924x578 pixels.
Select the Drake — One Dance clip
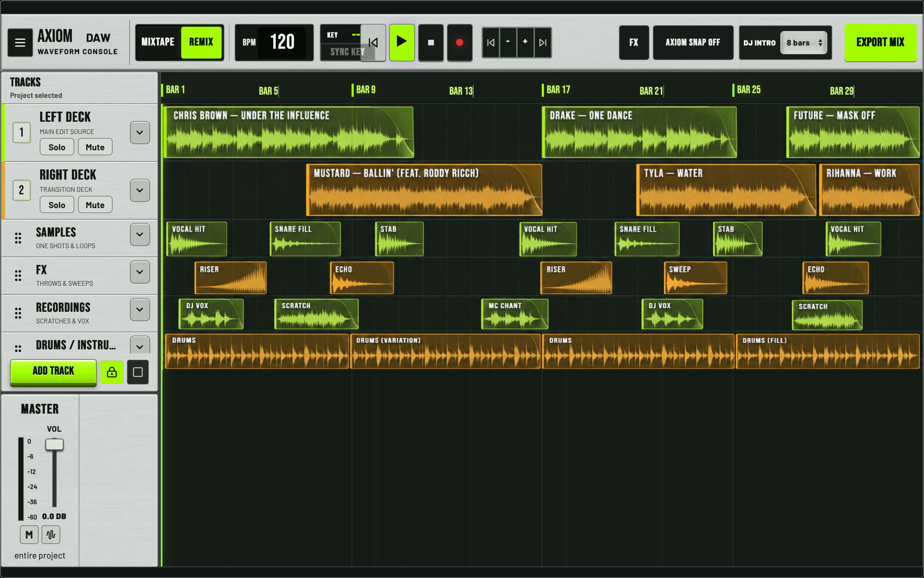pos(639,132)
